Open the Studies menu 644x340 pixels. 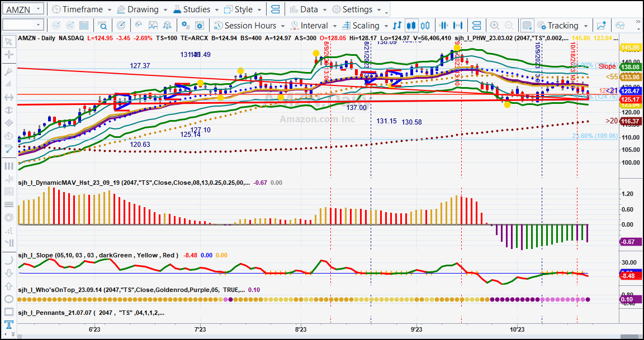coord(196,9)
